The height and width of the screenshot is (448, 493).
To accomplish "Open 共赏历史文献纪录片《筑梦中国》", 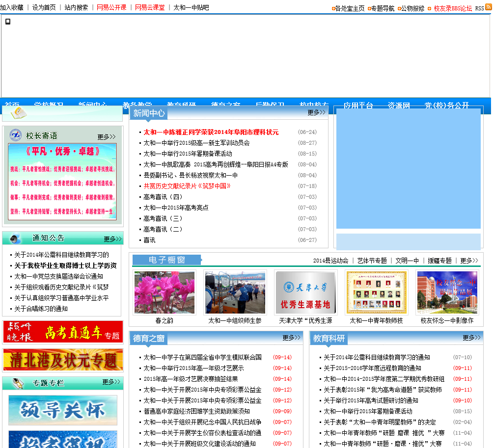I will coord(187,186).
